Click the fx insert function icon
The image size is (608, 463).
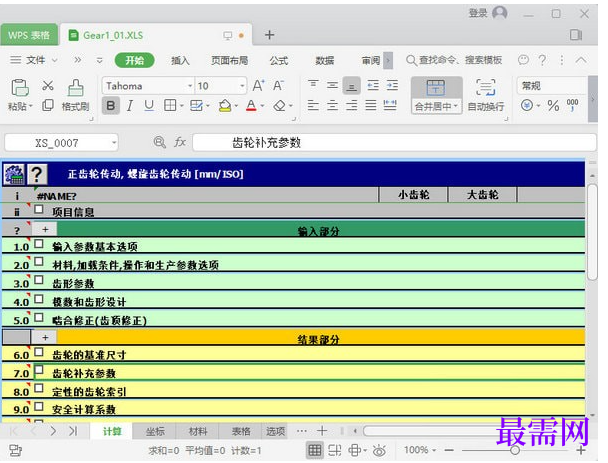click(180, 142)
